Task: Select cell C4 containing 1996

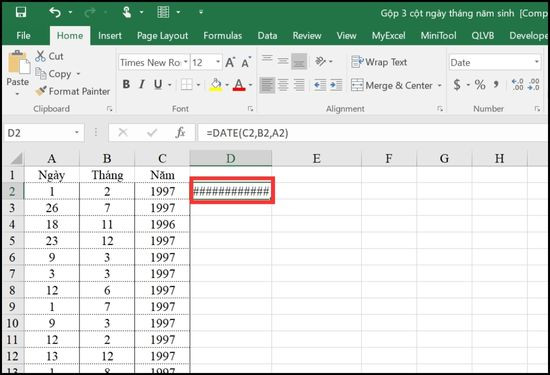Action: click(x=162, y=225)
